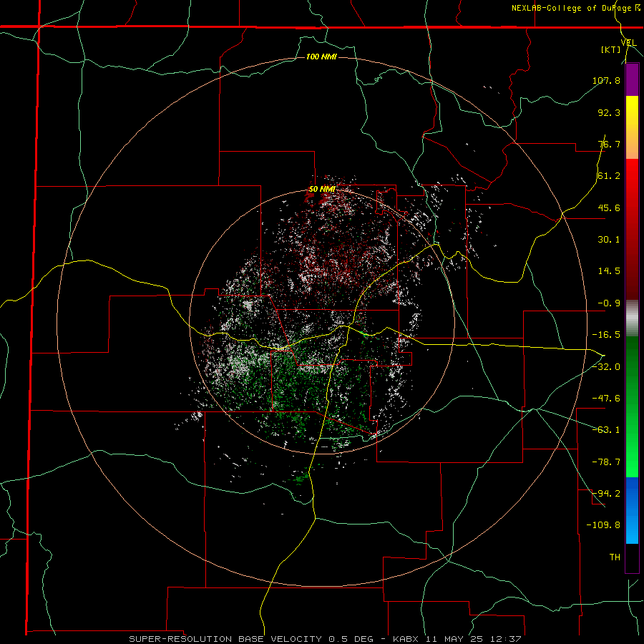This screenshot has width=644, height=644.
Task: Click the green segment of velocity color bar
Action: pyautogui.click(x=632, y=406)
